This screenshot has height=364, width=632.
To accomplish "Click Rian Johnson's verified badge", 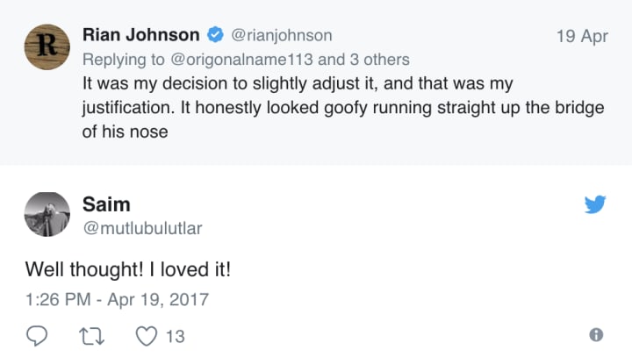I will [215, 36].
